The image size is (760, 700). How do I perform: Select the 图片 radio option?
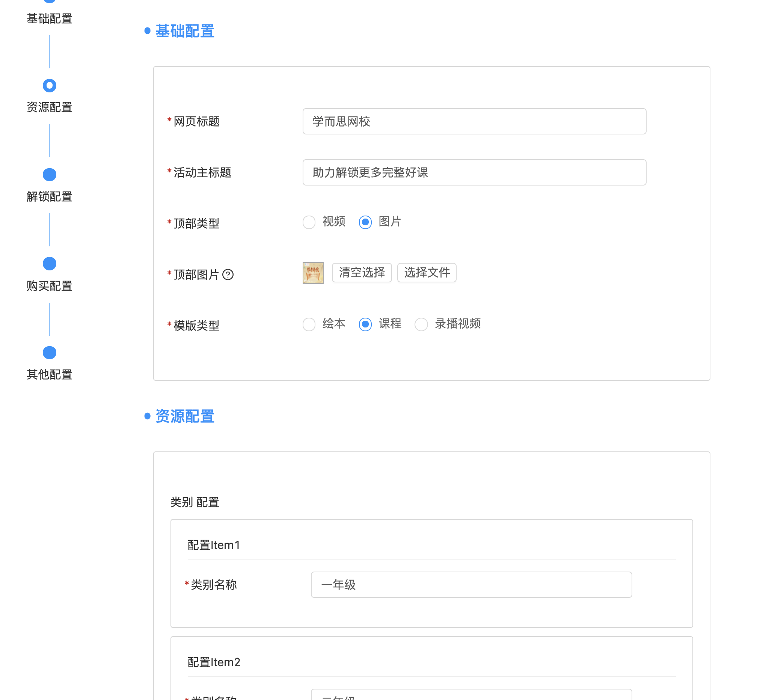coord(365,222)
